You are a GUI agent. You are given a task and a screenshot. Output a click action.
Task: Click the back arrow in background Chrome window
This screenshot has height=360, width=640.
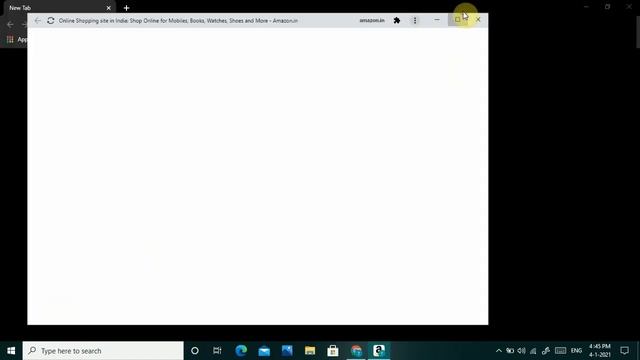(x=11, y=24)
